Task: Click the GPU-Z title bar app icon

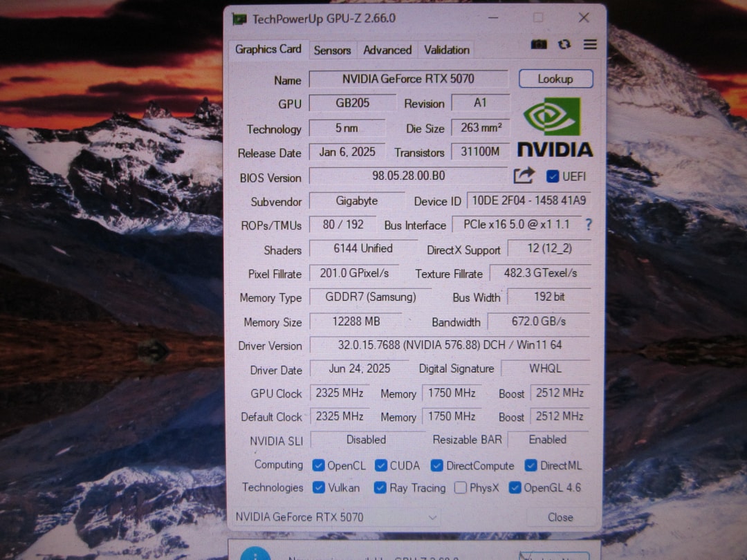Action: click(239, 19)
